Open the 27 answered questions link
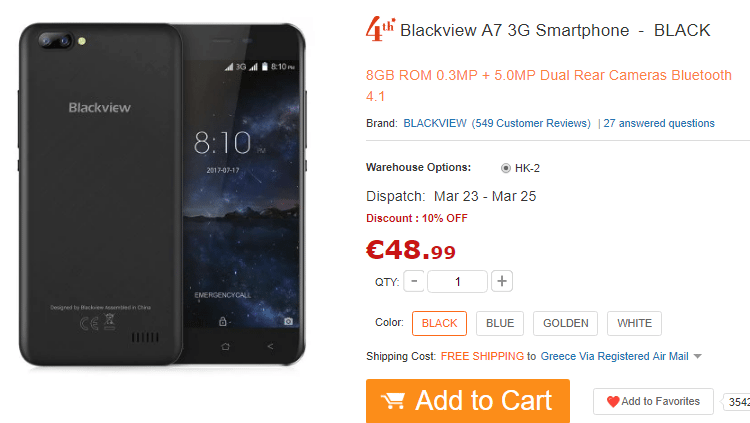The width and height of the screenshot is (750, 423). (x=659, y=123)
